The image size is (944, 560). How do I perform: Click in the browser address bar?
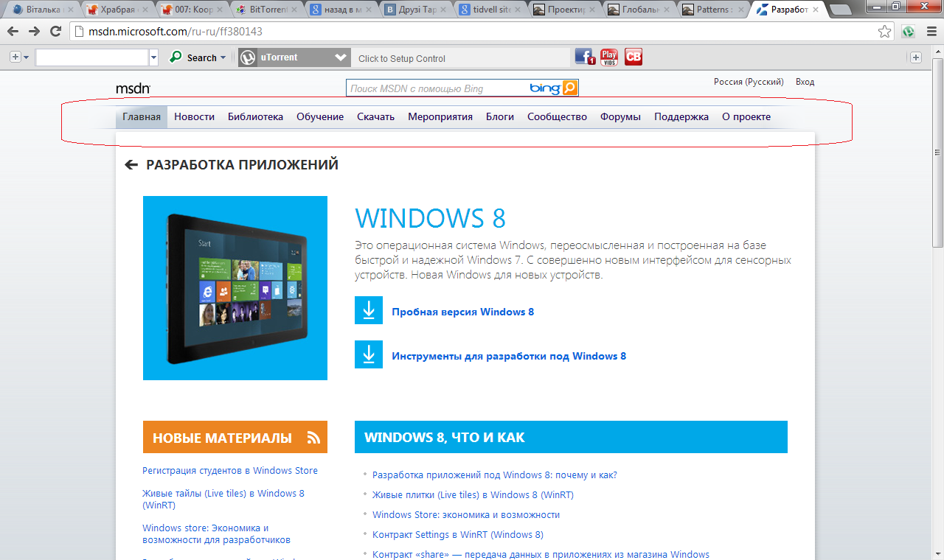472,32
